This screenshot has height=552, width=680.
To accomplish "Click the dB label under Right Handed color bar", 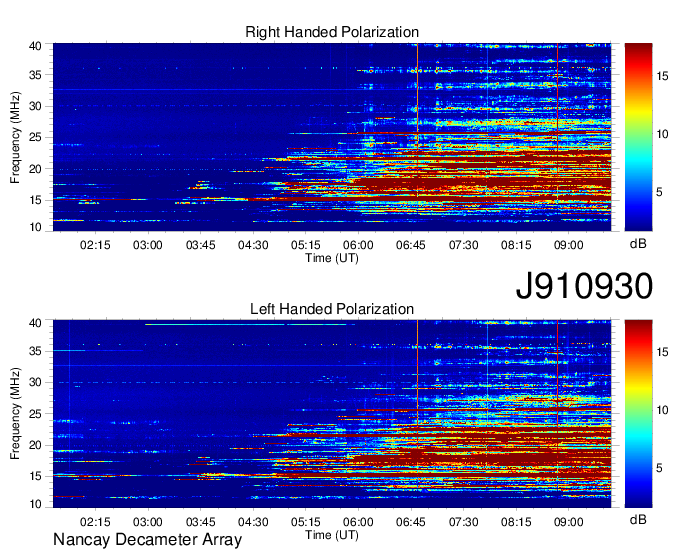I will tap(638, 244).
